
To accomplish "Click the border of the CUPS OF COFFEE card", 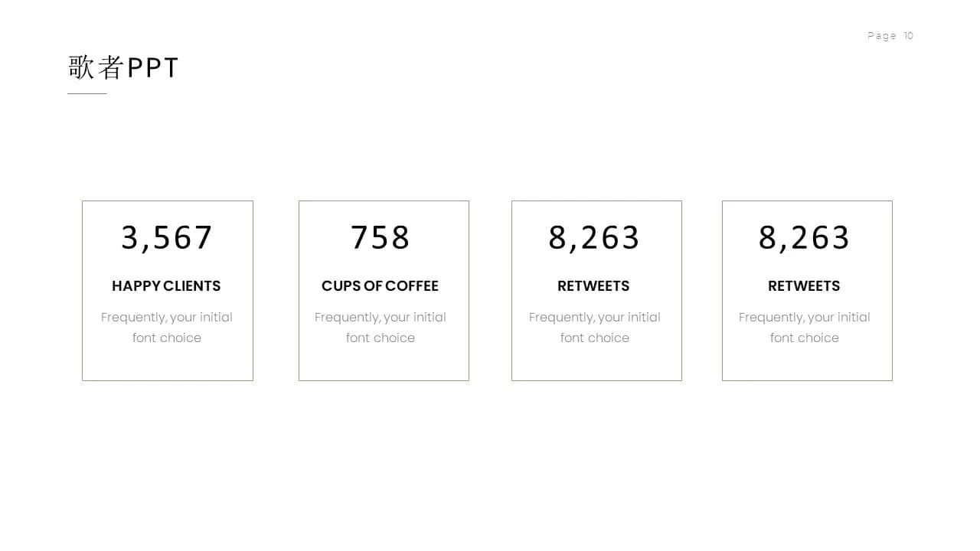I will coord(299,291).
